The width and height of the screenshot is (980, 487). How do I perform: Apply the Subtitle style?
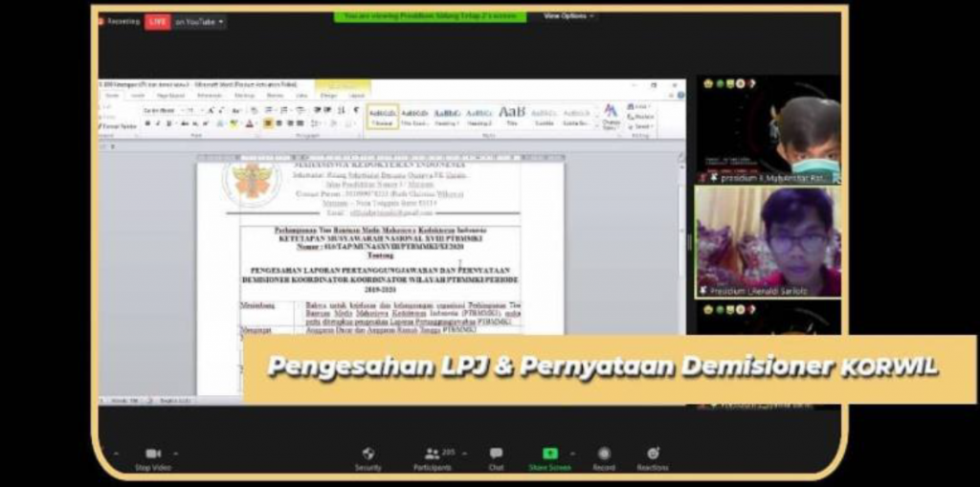544,117
